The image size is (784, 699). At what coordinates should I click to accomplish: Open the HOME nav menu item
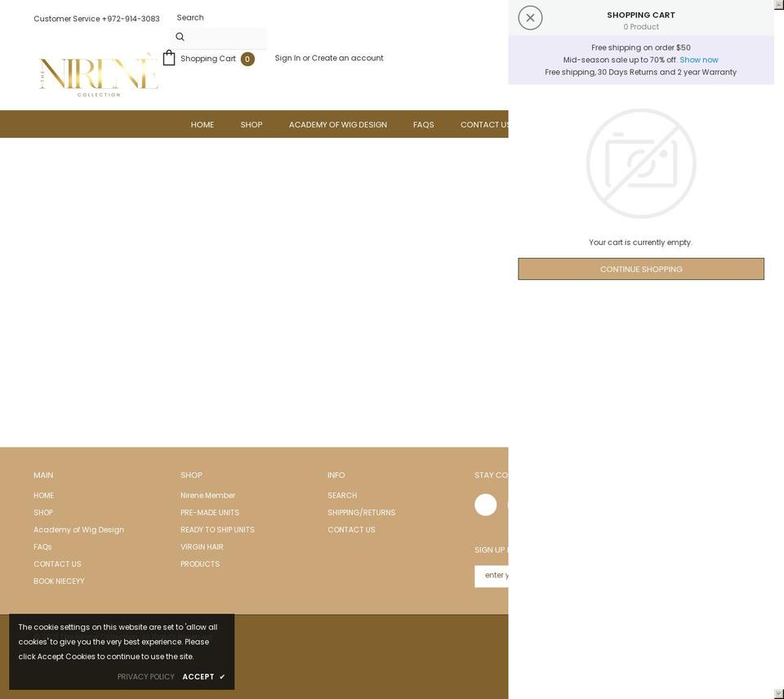(203, 124)
